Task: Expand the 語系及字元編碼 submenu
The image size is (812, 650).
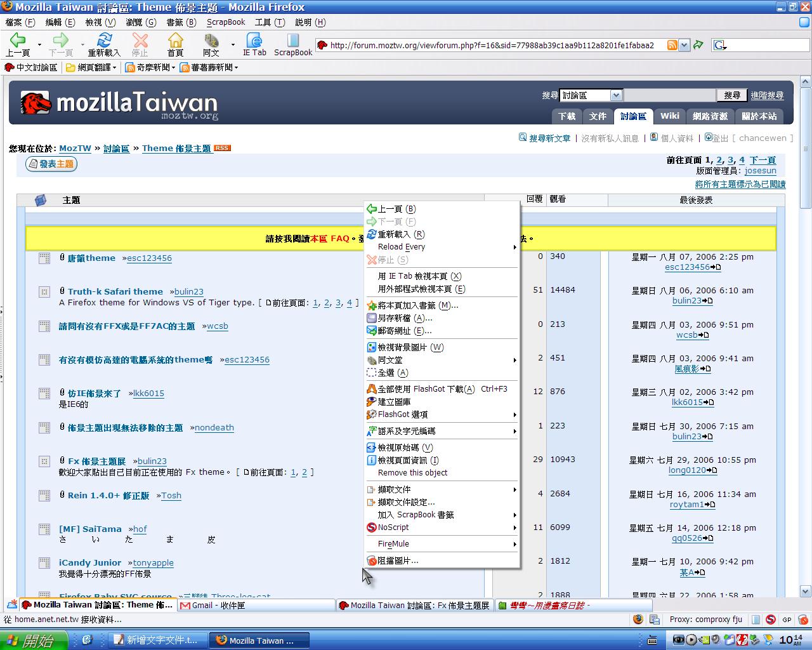Action: (442, 431)
